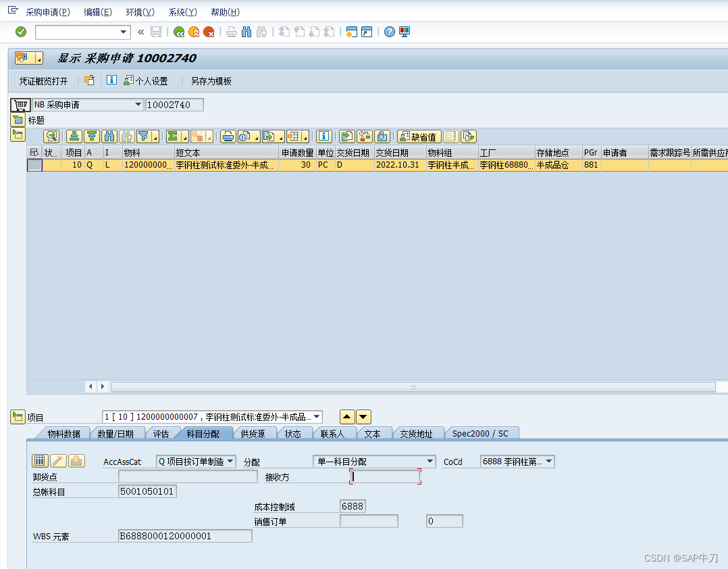Click the grid scroll right arrow

click(103, 387)
